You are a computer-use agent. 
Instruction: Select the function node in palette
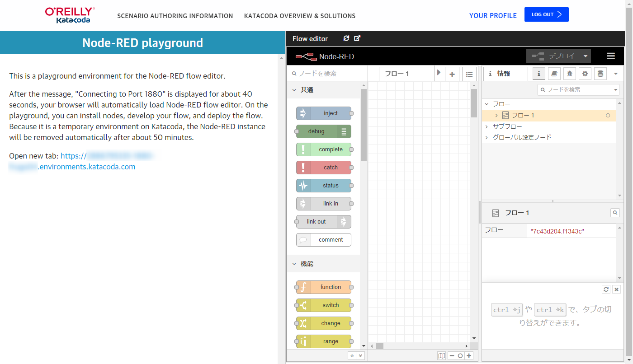point(324,287)
